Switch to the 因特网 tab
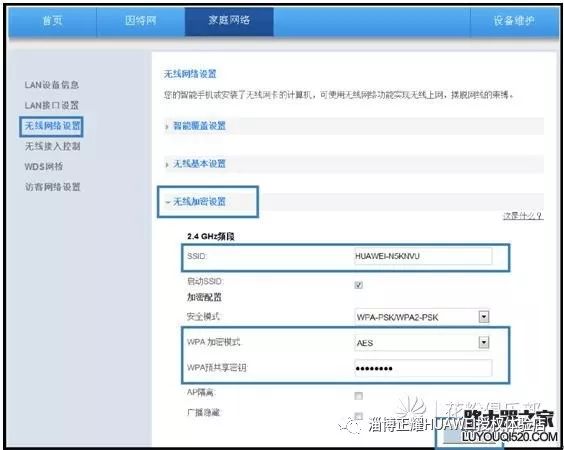 click(141, 21)
